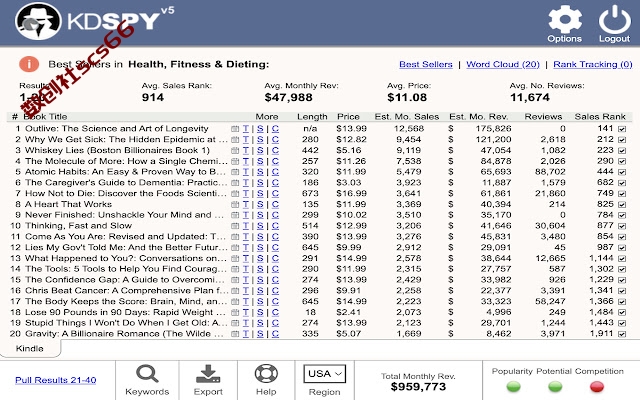
Task: Click title 'A Heart That Works'
Action: (x=68, y=204)
